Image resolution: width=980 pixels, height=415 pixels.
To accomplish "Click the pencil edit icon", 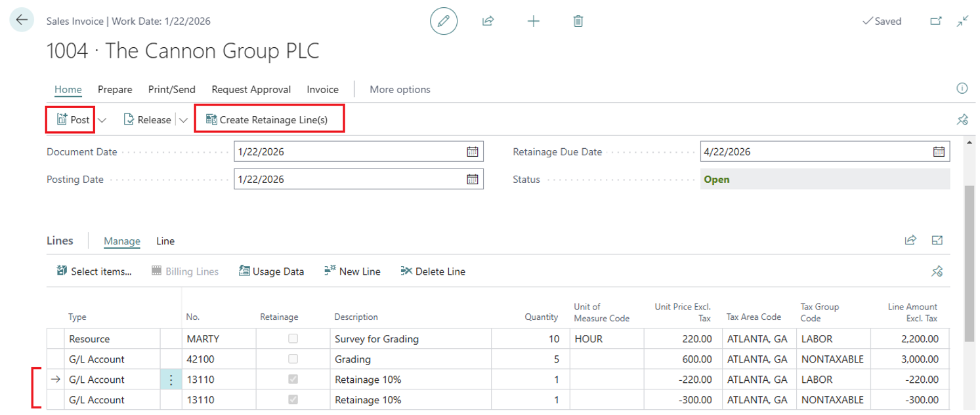I will (444, 21).
